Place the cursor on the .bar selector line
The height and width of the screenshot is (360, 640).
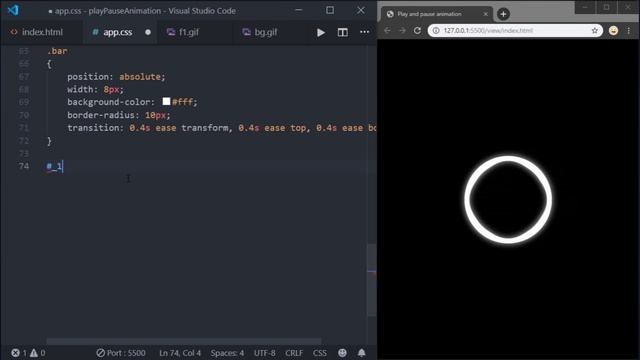(57, 51)
